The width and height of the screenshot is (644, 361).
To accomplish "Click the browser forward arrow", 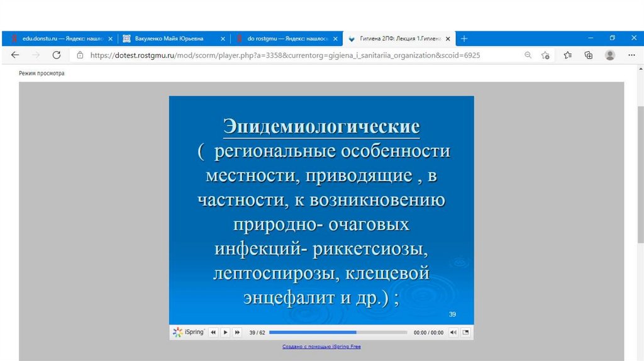I will [x=36, y=55].
